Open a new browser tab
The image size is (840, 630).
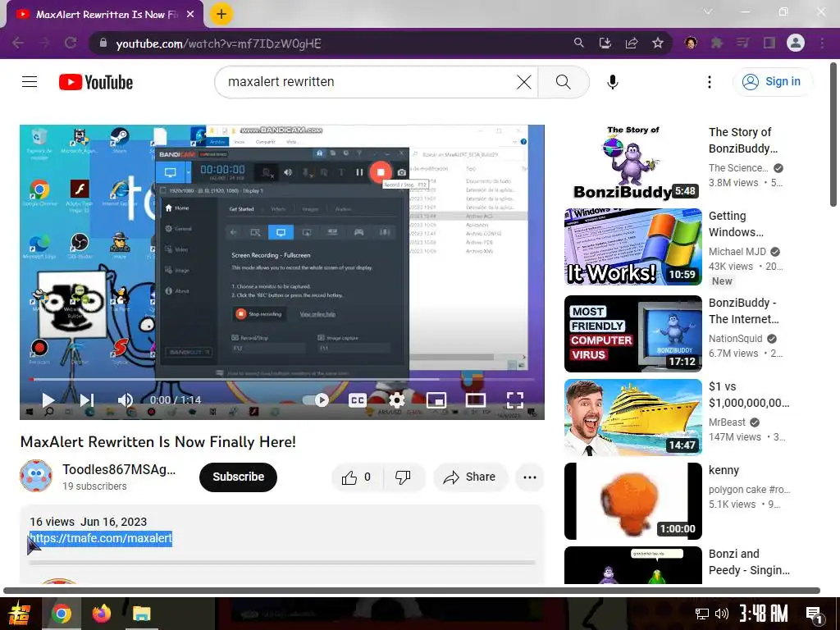point(221,14)
